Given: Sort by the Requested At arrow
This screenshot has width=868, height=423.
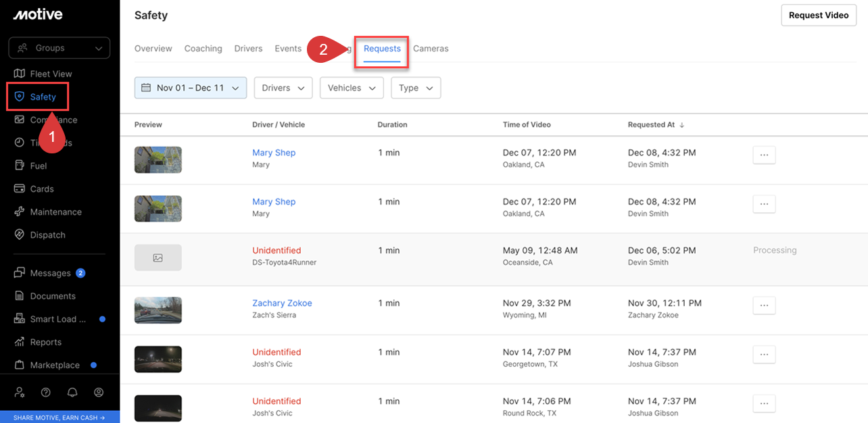Looking at the screenshot, I should coord(681,125).
